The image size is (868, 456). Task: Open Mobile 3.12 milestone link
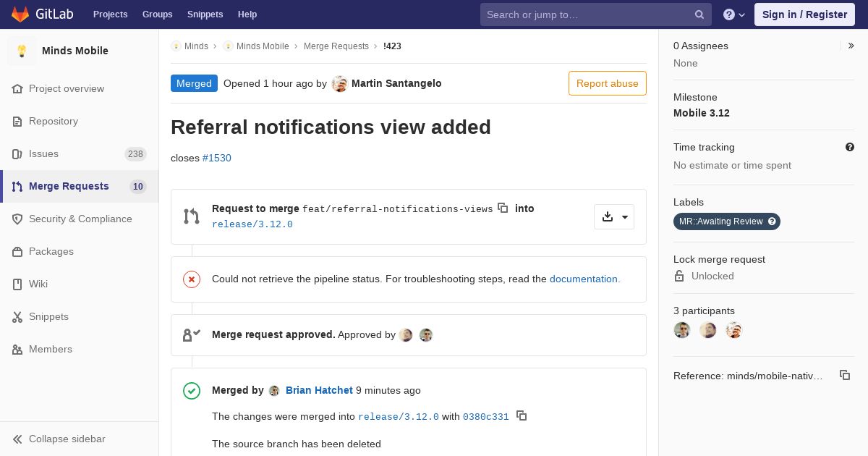(x=702, y=113)
